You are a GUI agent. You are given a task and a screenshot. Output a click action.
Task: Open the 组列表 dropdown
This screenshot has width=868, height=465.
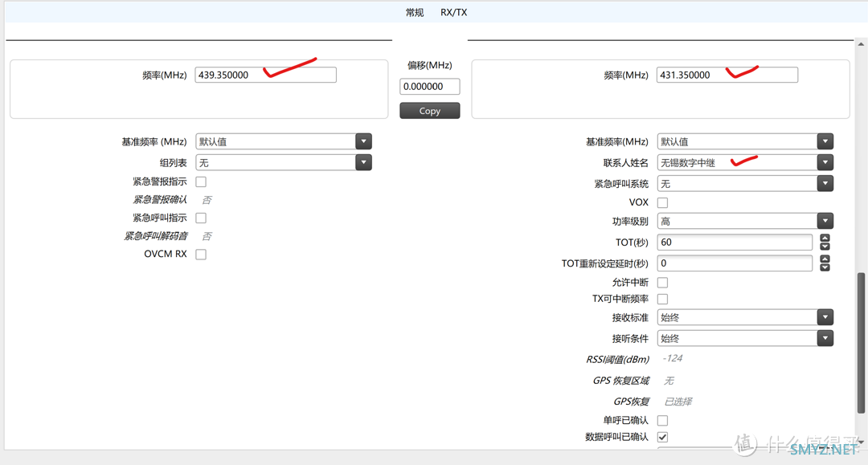click(364, 162)
